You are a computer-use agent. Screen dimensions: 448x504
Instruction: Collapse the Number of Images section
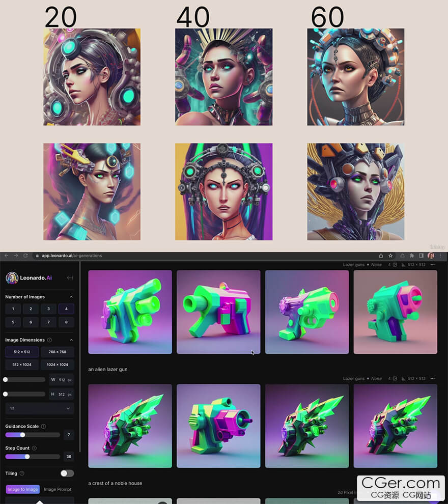coord(71,297)
